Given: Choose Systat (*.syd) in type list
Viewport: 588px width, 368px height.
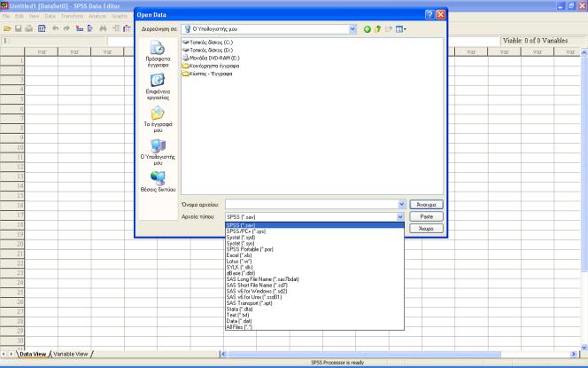Looking at the screenshot, I should [314, 238].
